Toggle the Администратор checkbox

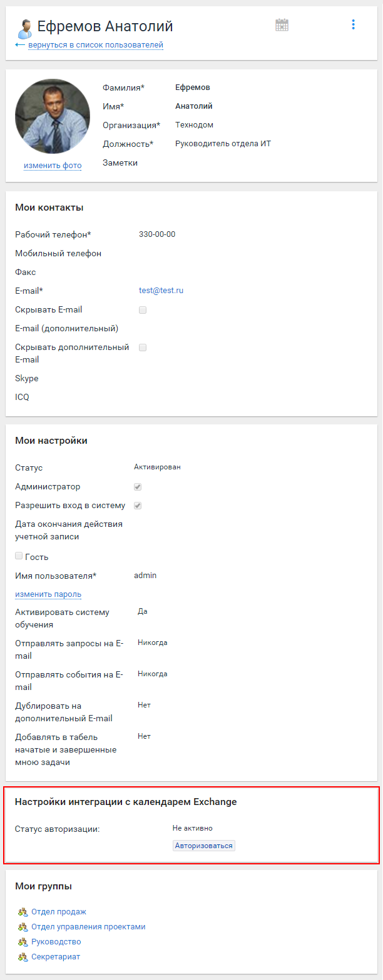click(x=138, y=487)
